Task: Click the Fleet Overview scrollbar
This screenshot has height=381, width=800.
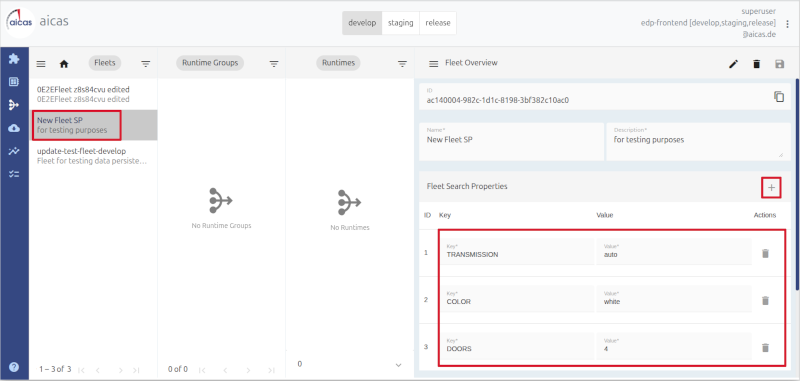Action: pos(797,184)
